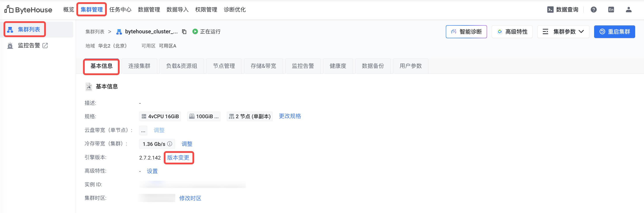This screenshot has height=213, width=644.
Task: Switch to the 连接集群 tab
Action: coord(139,66)
